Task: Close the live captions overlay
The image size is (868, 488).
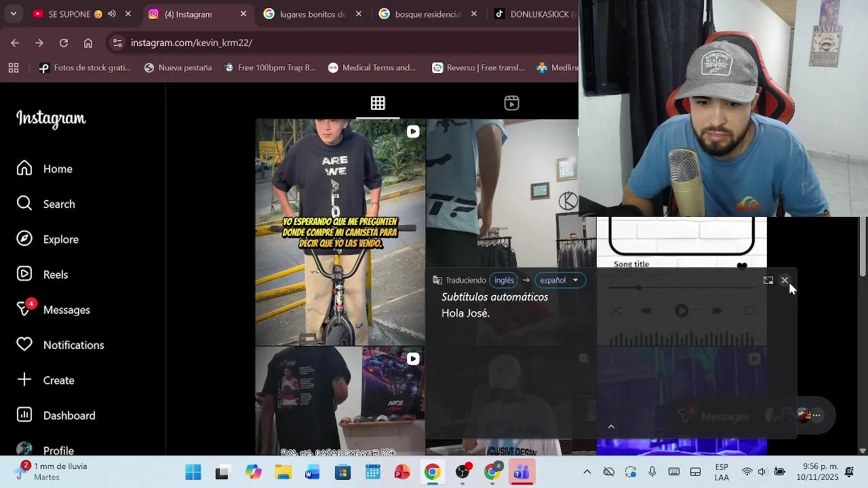Action: [x=785, y=280]
